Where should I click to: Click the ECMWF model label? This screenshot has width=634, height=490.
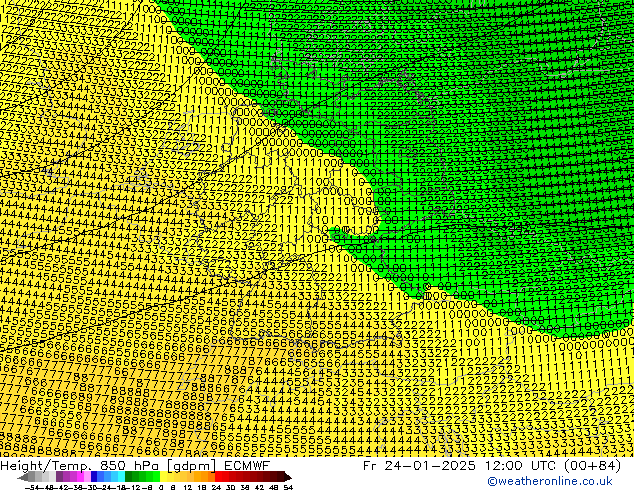pos(247,466)
